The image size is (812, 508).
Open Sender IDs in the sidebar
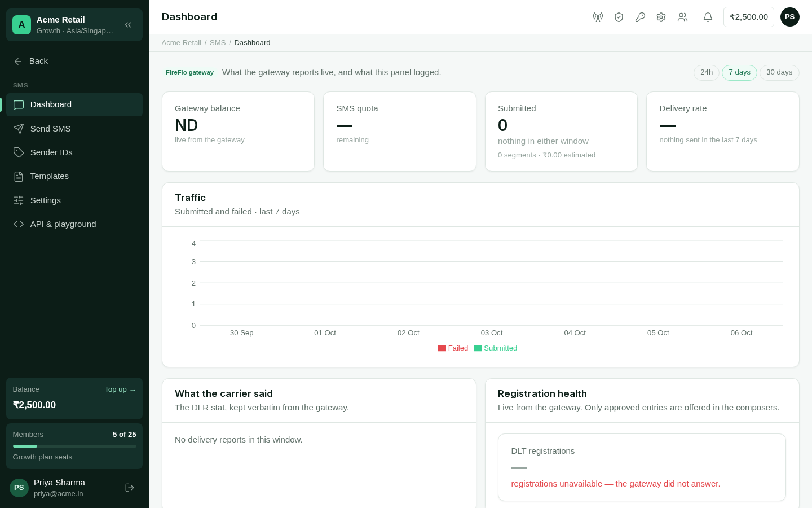pos(74,152)
